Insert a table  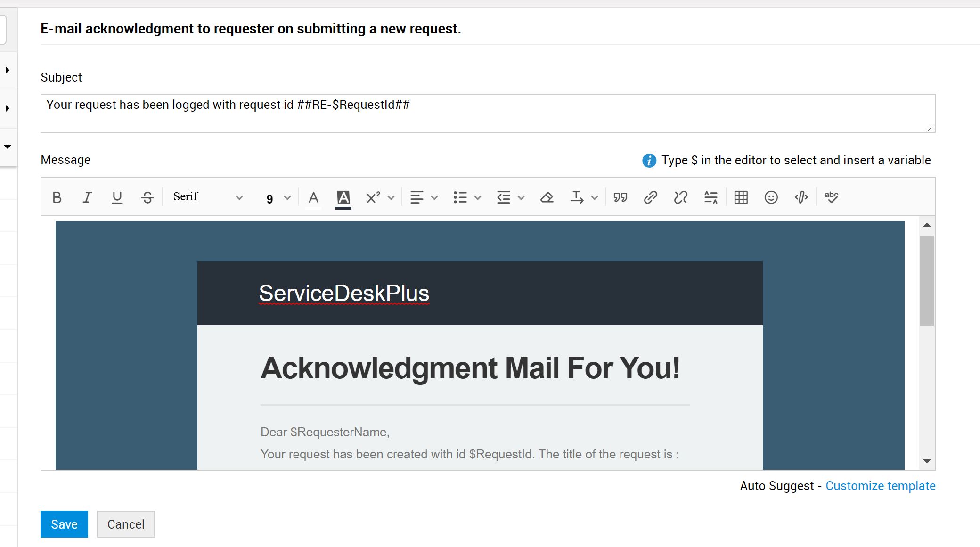(x=741, y=197)
